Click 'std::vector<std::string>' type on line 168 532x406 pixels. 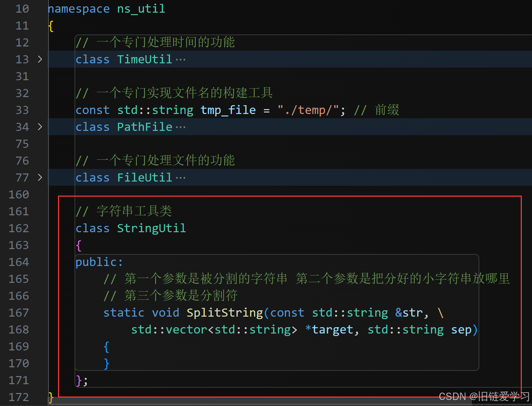point(214,330)
